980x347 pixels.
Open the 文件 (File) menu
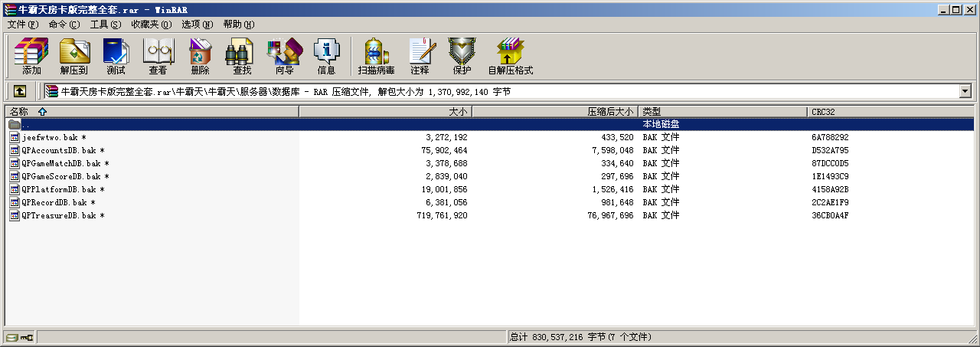[x=22, y=25]
